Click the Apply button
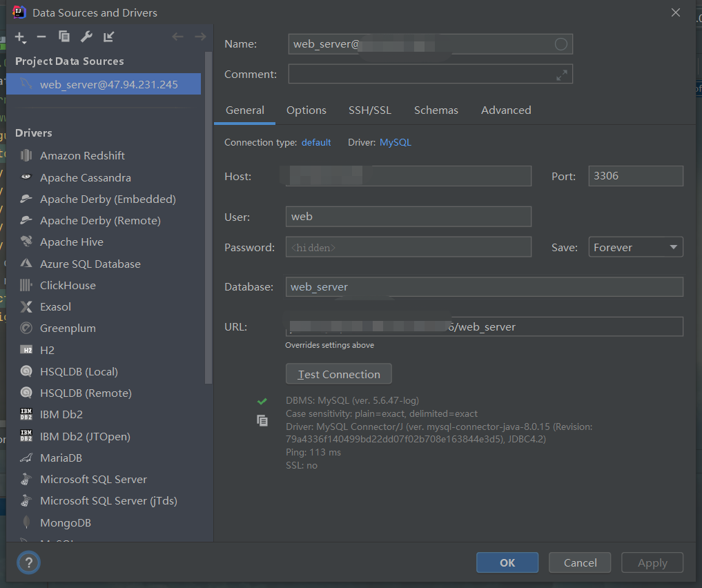Image resolution: width=702 pixels, height=588 pixels. (652, 562)
